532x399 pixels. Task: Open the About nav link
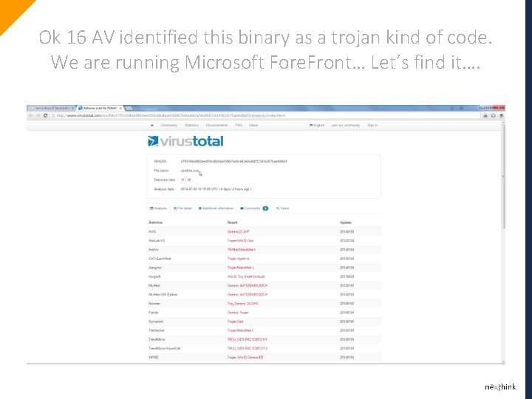[253, 125]
